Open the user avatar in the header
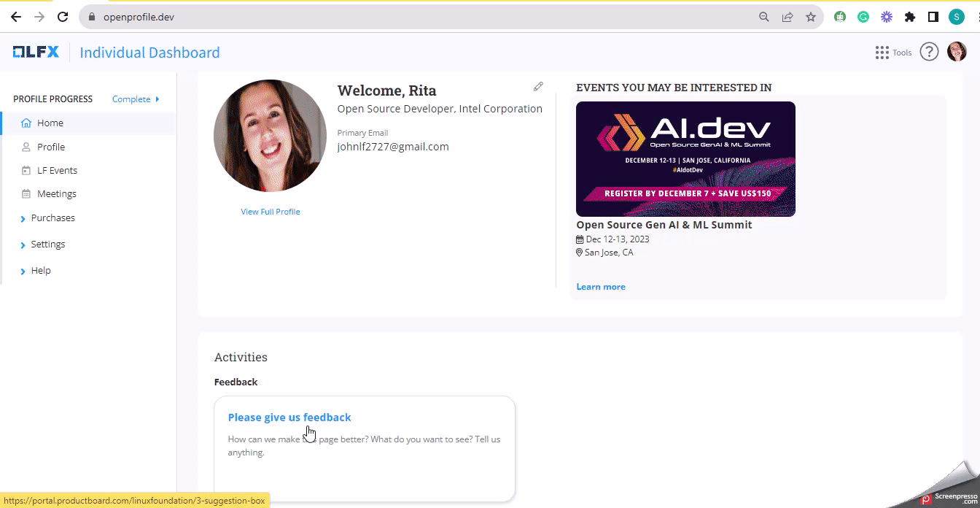This screenshot has height=508, width=980. [957, 52]
